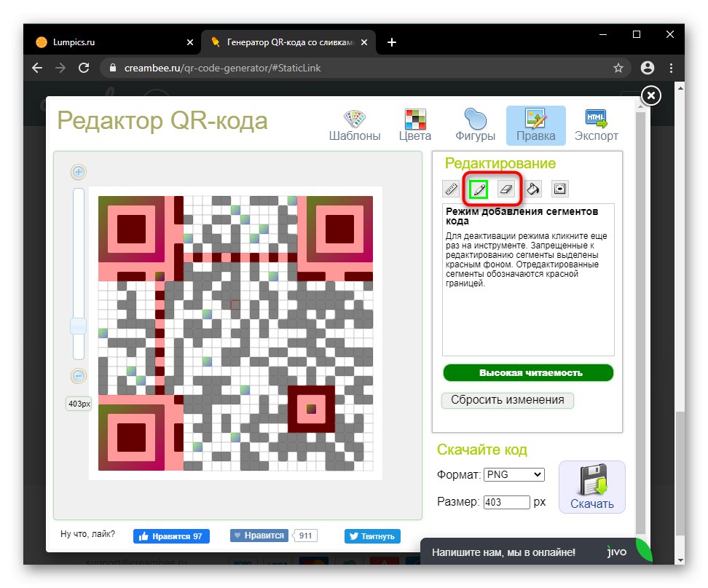The image size is (708, 588).
Task: Select the insert image logo tool
Action: pyautogui.click(x=560, y=189)
